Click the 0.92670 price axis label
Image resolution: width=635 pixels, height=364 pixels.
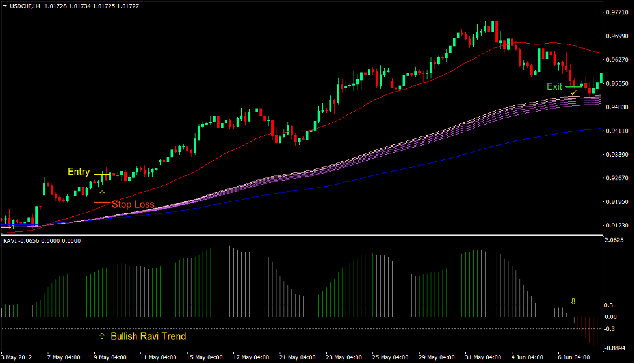(617, 177)
